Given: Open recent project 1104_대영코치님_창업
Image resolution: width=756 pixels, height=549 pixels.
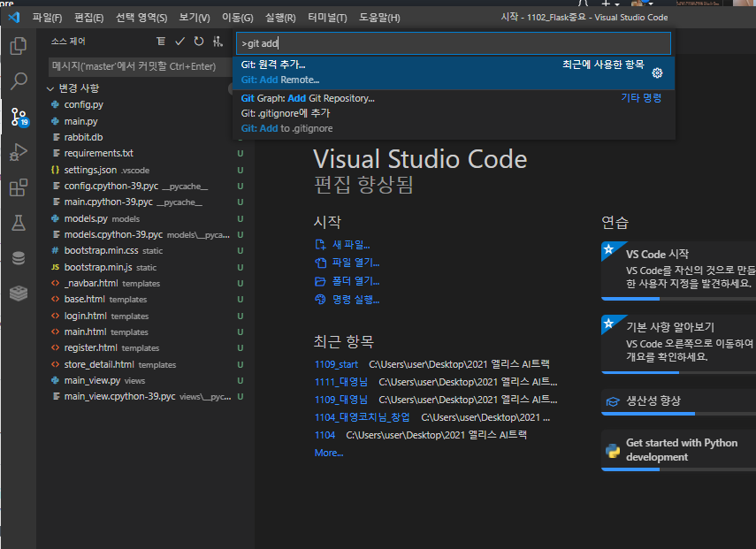Looking at the screenshot, I should 363,417.
